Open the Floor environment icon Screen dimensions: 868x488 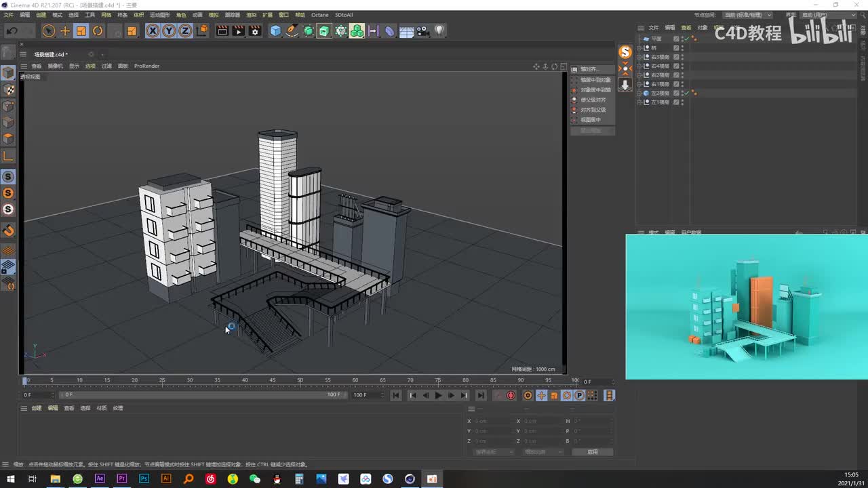(406, 30)
